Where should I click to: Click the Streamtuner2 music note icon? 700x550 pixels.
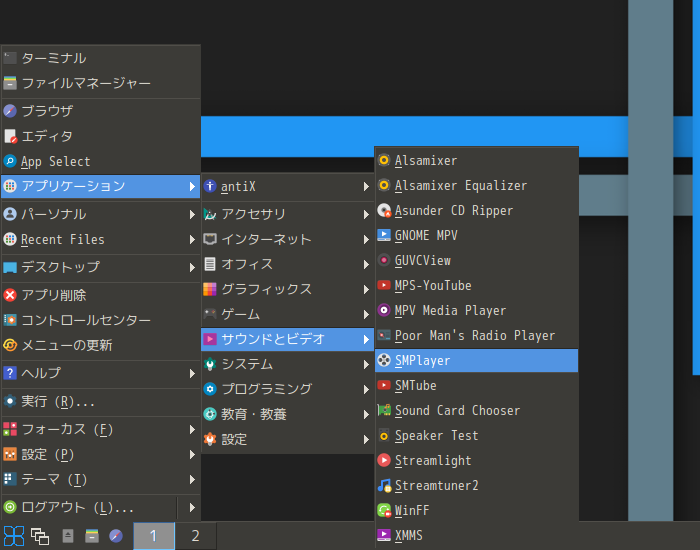(384, 485)
